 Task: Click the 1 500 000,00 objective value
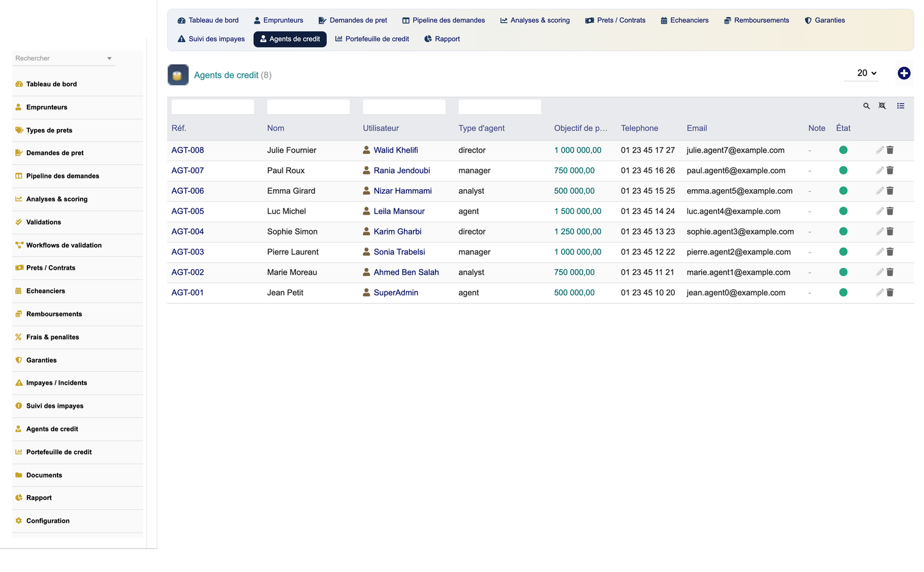[x=577, y=211]
